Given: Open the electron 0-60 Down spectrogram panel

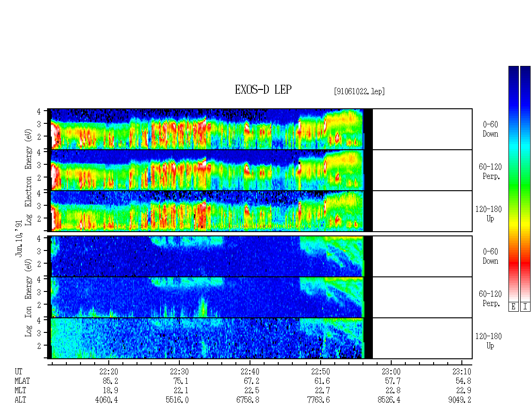Looking at the screenshot, I should [x=260, y=129].
